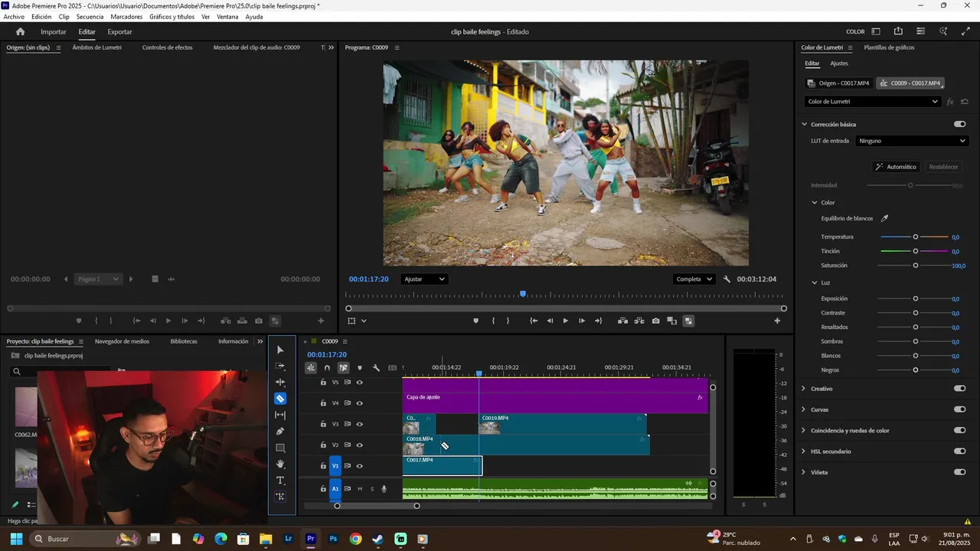Open the workspaces panel icon in header

click(x=876, y=31)
